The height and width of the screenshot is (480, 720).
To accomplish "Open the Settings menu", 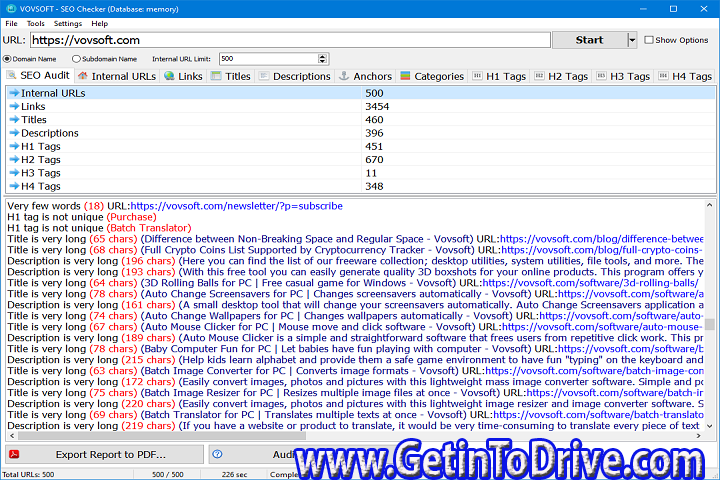I will pos(68,23).
